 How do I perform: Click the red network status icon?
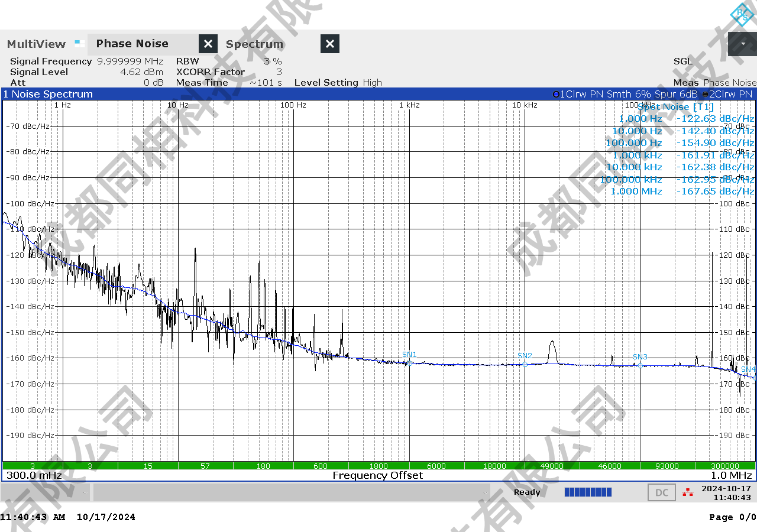[x=687, y=492]
